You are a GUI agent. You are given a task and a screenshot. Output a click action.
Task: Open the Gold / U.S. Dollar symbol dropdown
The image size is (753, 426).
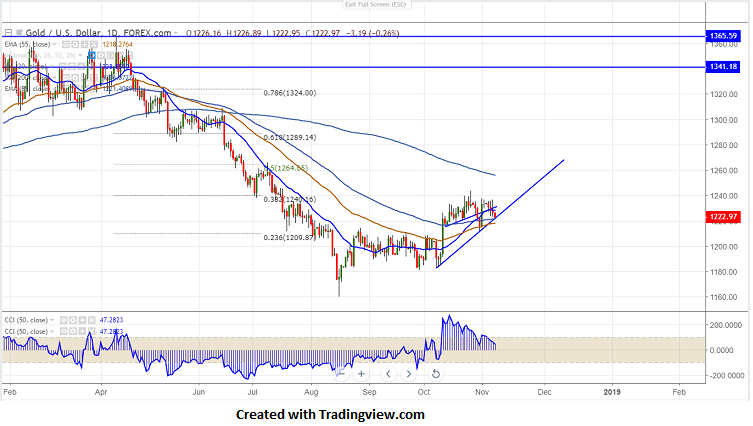(x=176, y=33)
